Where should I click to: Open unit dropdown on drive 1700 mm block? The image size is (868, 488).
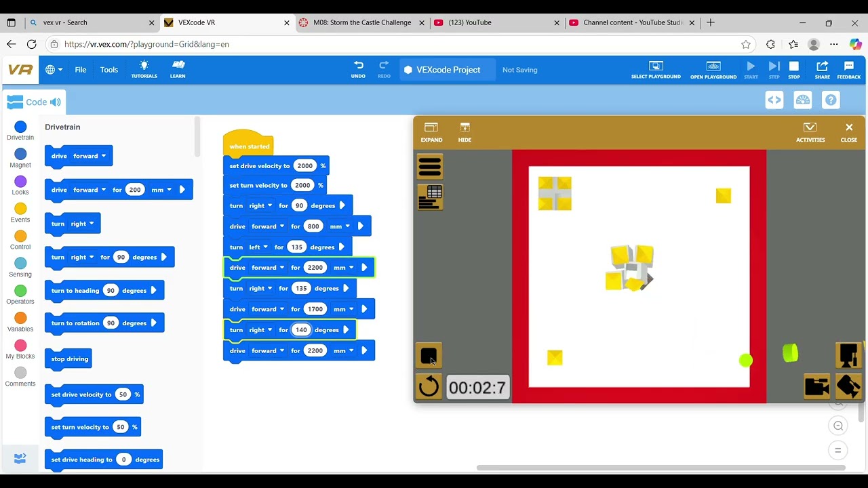(342, 309)
